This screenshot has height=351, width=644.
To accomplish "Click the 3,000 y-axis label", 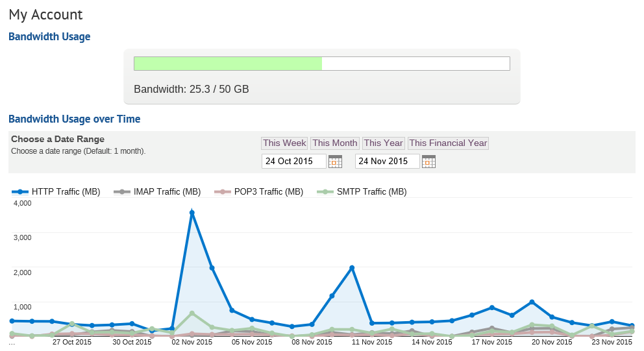I will pos(22,237).
